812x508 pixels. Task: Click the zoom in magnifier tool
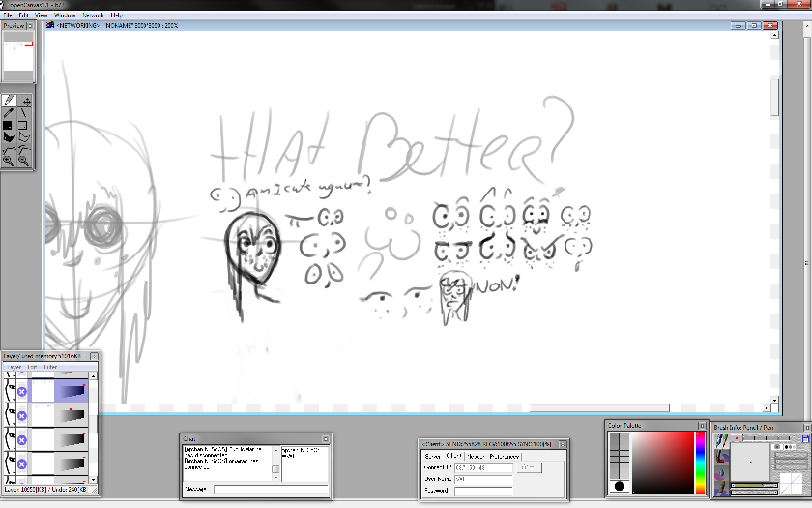pos(9,161)
